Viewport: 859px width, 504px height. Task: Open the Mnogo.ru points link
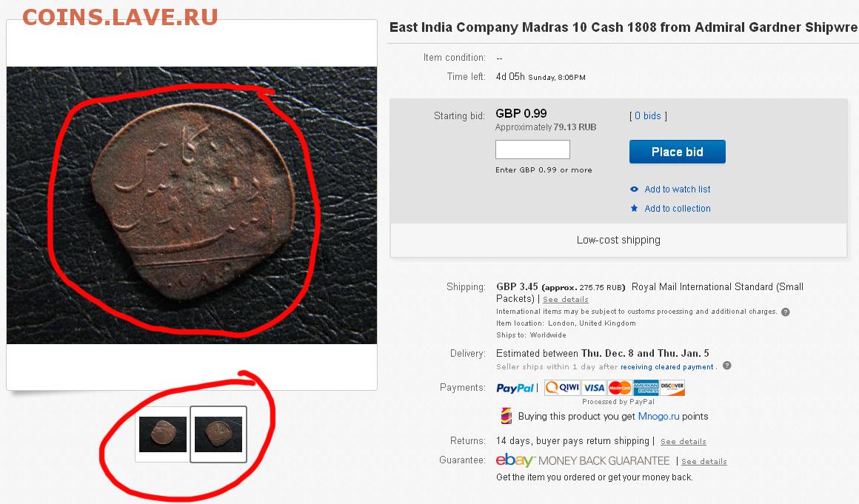(x=658, y=417)
